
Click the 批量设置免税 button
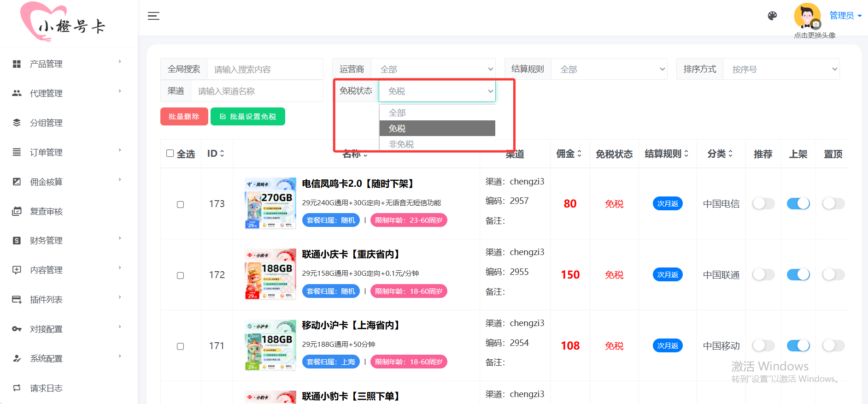(248, 117)
